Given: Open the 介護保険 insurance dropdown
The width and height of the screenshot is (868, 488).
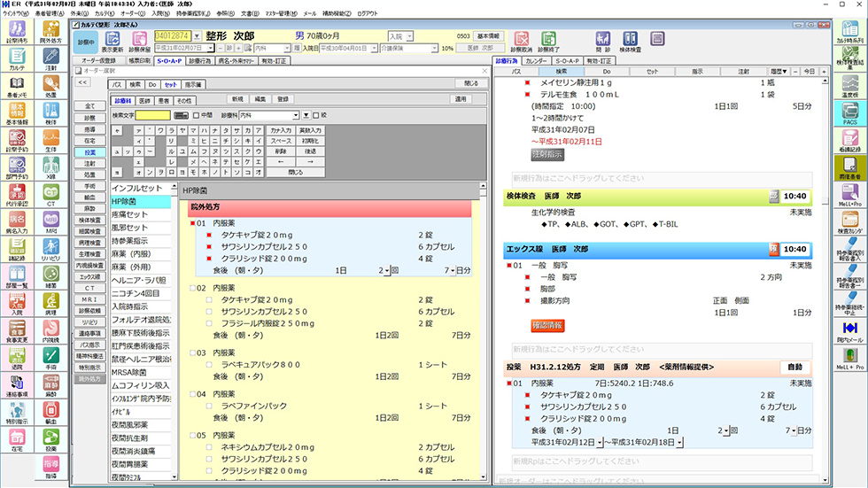Looking at the screenshot, I should 435,49.
